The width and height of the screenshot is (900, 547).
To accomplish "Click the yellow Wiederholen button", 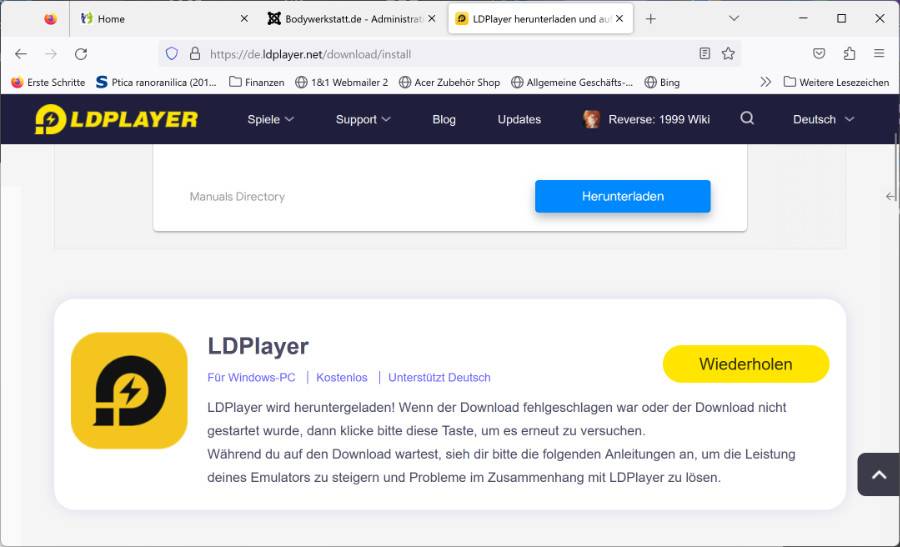I will (746, 364).
